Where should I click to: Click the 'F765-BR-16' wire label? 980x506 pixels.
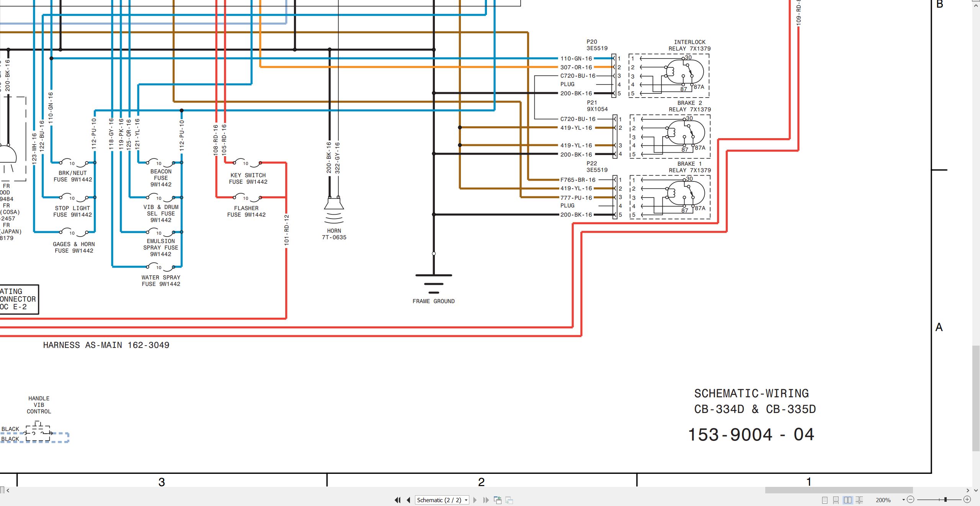click(x=578, y=180)
